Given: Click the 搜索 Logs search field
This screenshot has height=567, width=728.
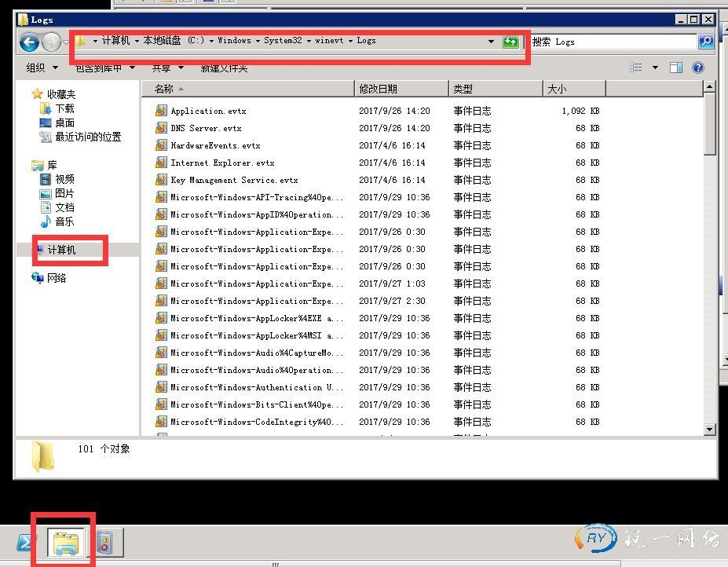Looking at the screenshot, I should pyautogui.click(x=613, y=42).
